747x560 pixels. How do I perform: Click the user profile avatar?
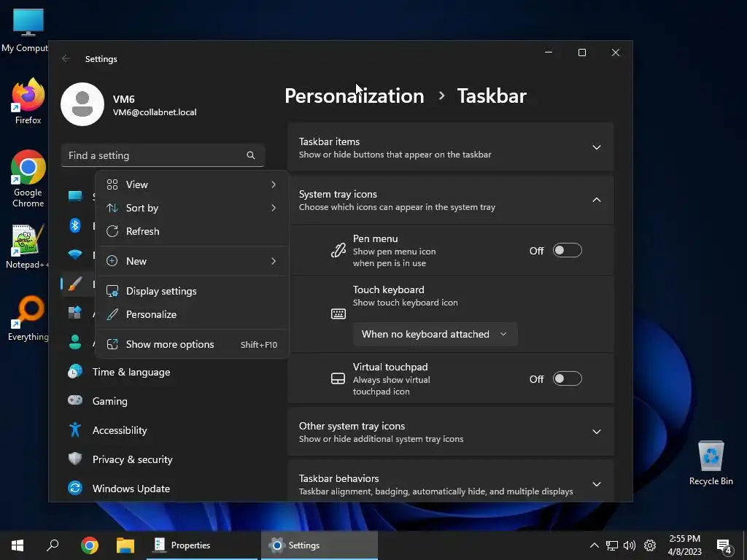click(82, 104)
